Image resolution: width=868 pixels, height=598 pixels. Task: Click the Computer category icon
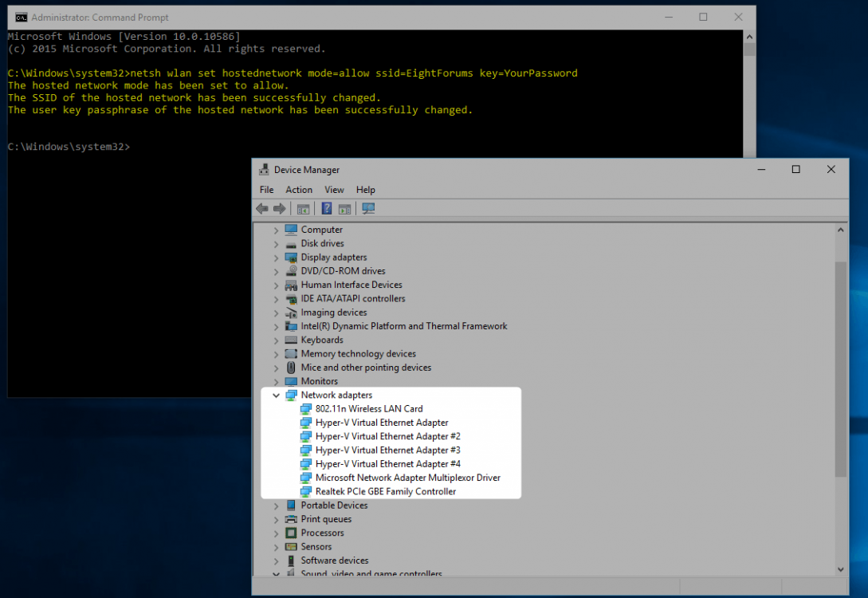coord(291,230)
